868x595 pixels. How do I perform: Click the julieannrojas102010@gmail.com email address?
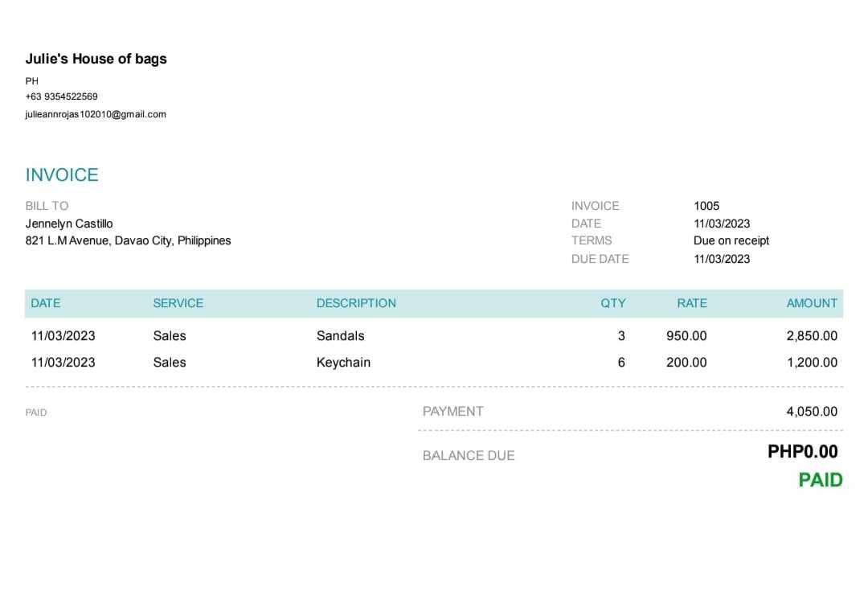pyautogui.click(x=96, y=114)
